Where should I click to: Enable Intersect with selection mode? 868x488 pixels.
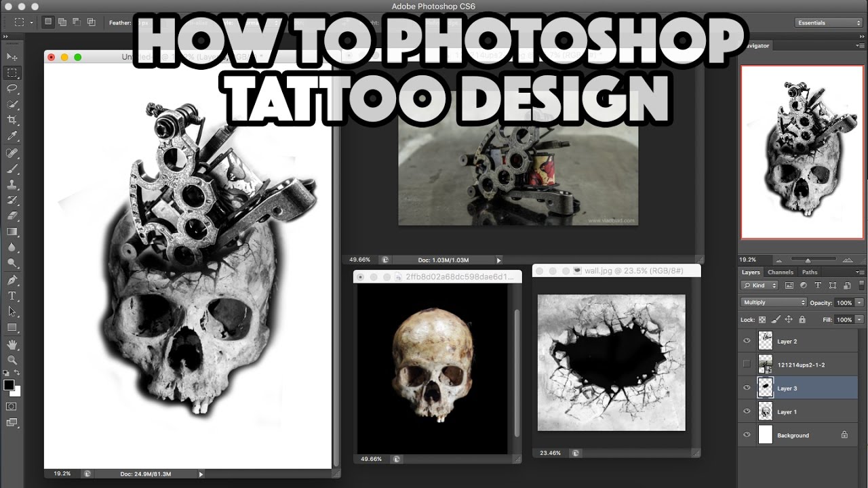point(91,22)
